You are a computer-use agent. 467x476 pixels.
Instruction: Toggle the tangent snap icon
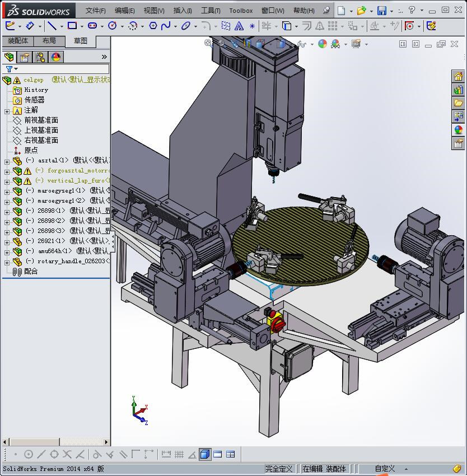click(96, 455)
